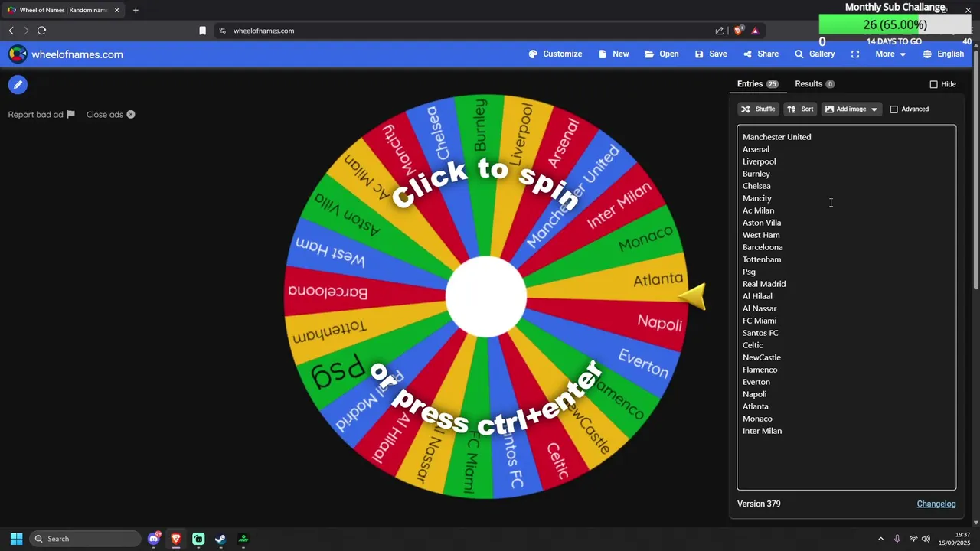Click the wheelofnames.com logo icon

pyautogui.click(x=18, y=54)
